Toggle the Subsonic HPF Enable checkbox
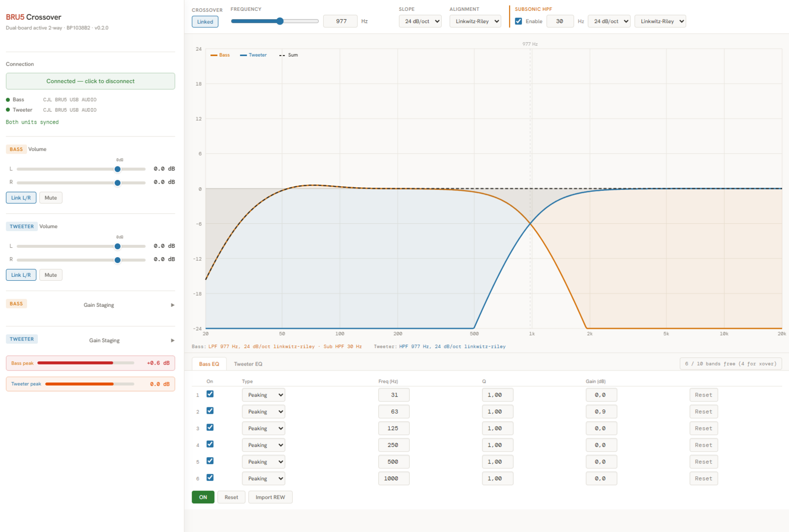The height and width of the screenshot is (532, 789). (519, 21)
